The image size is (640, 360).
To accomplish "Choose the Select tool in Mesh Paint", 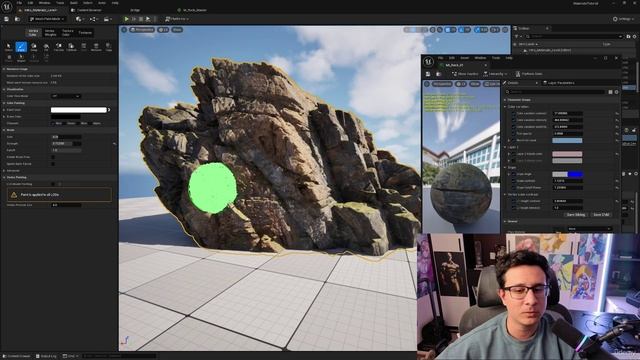I will (9, 47).
